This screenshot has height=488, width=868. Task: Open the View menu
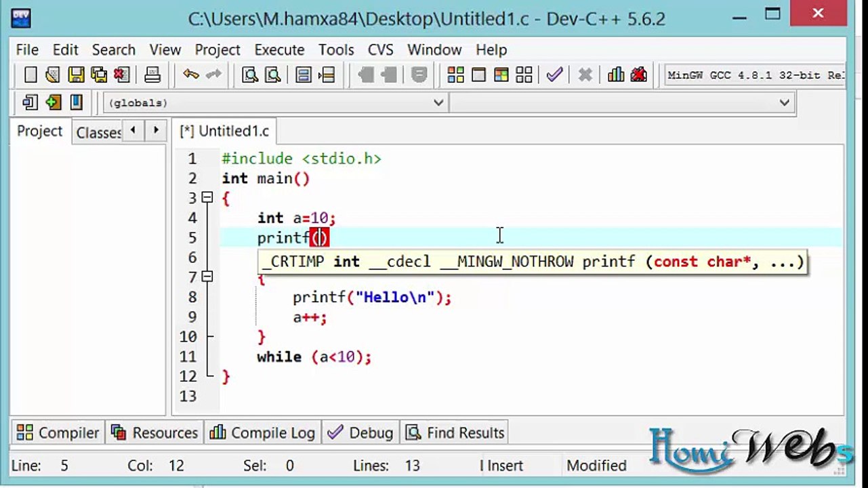pos(165,50)
